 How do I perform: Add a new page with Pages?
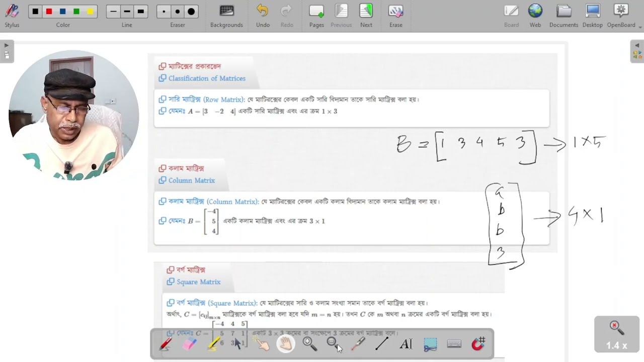(316, 16)
